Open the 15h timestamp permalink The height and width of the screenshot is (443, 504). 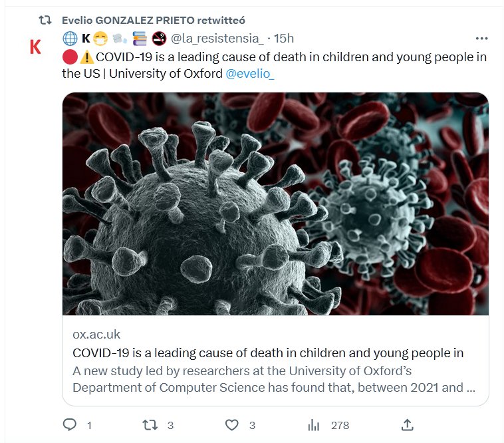pos(284,39)
